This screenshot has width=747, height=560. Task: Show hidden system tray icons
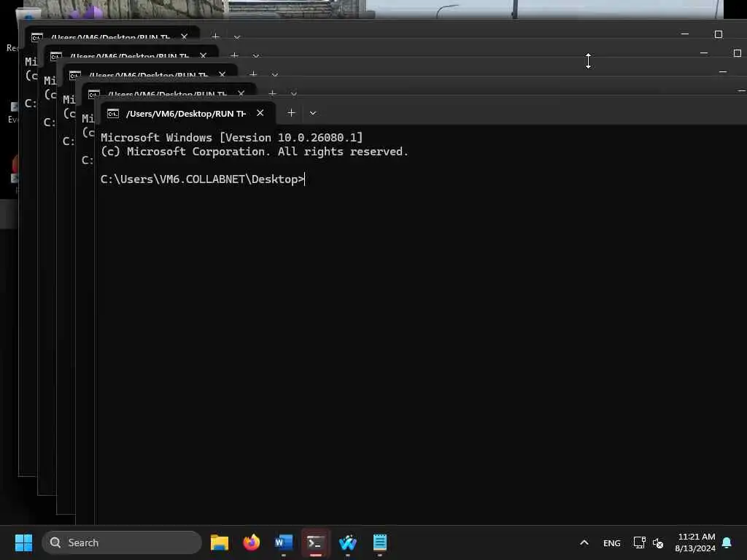[x=584, y=542]
